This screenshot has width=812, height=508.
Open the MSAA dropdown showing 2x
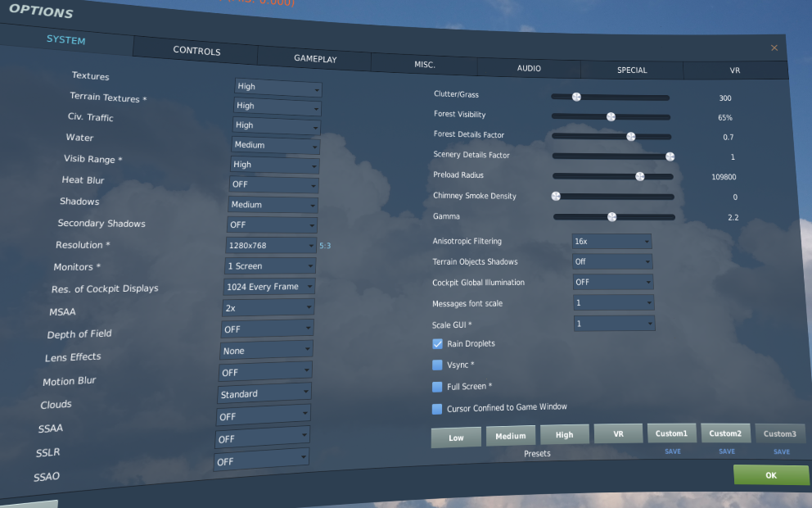pos(267,307)
